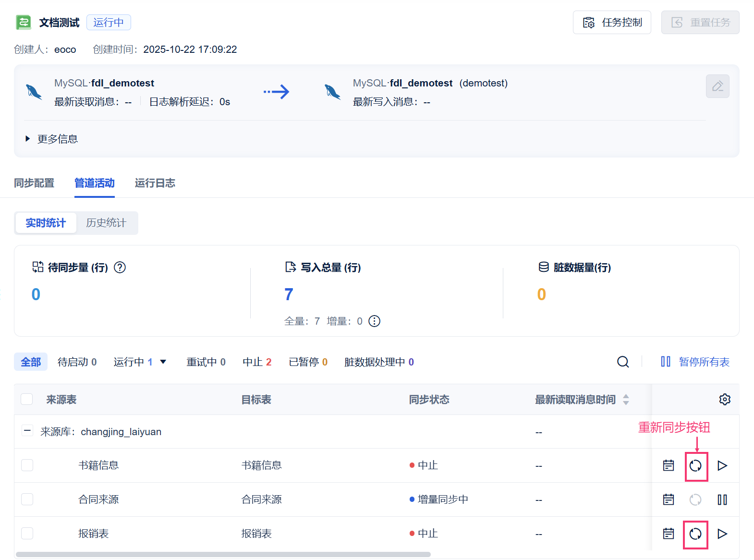754x560 pixels.
Task: Open the log icon for 书籍信息 row
Action: click(x=669, y=465)
